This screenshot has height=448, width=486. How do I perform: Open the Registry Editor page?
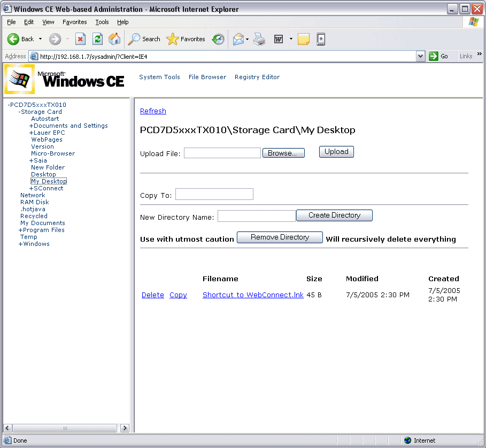pyautogui.click(x=257, y=77)
